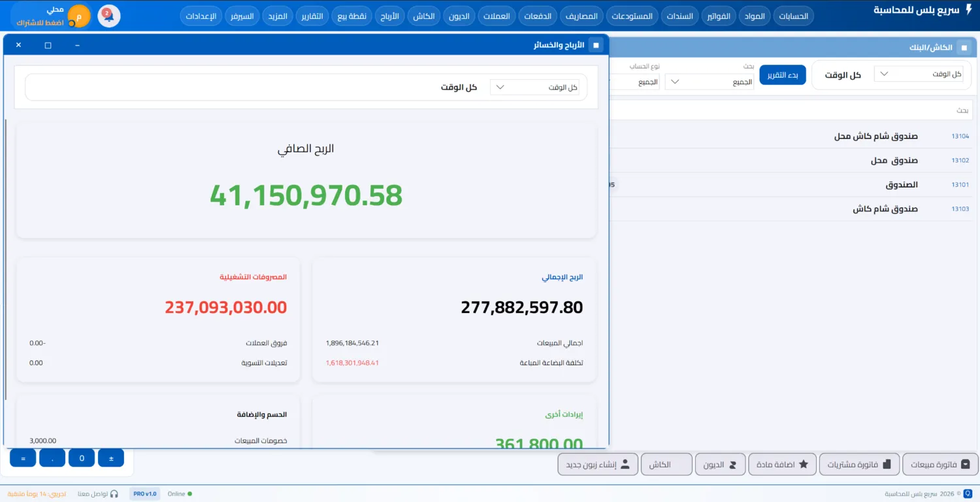Click اضغط للاشتراك subscription link

point(40,22)
